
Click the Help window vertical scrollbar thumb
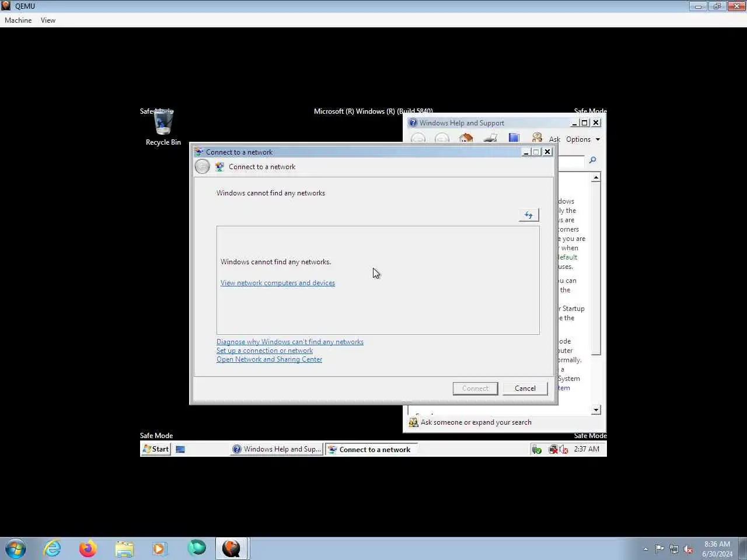596,268
